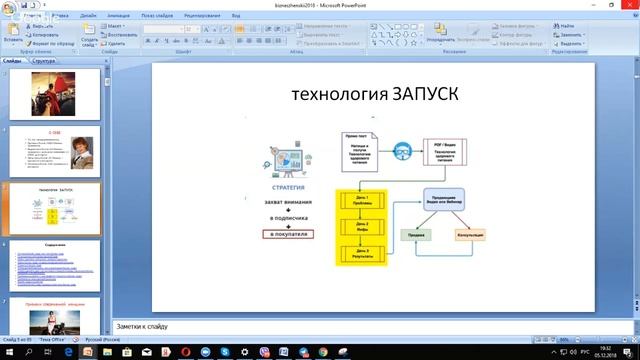Open the Office button menu
Image resolution: width=640 pixels, height=360 pixels.
[9, 8]
